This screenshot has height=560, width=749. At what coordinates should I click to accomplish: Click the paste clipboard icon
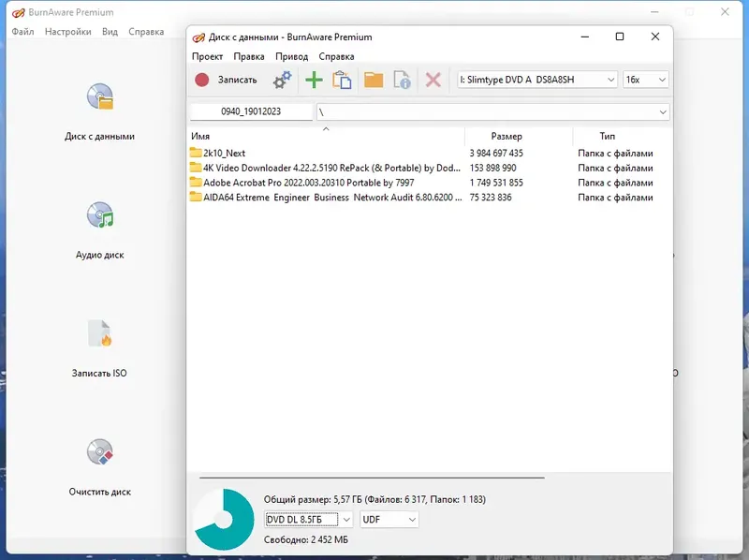pos(342,80)
